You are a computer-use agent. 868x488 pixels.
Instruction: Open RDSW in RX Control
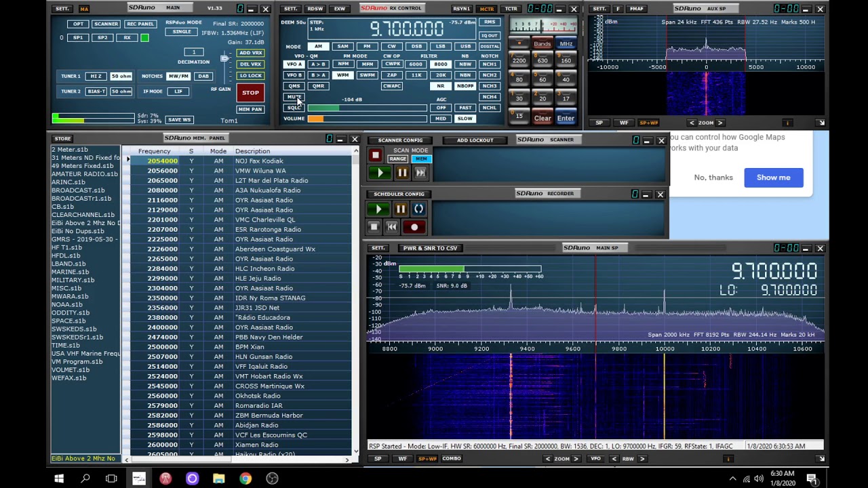tap(315, 9)
